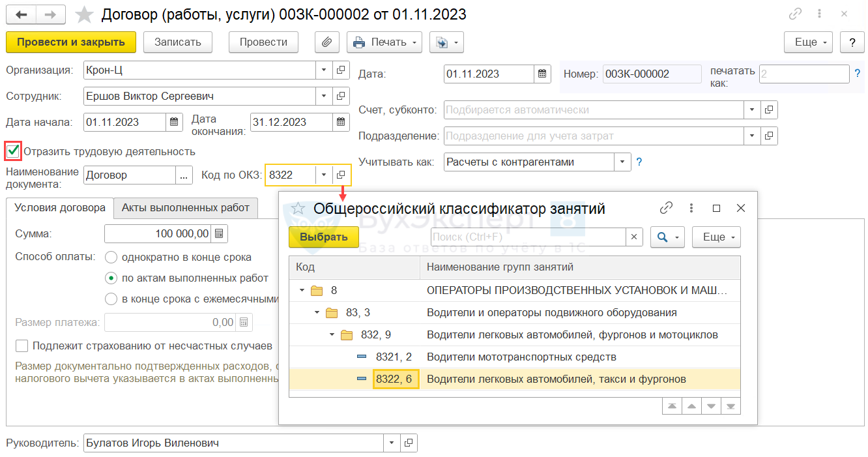Enable Подлежит страхованию от несчастных случаев
Image resolution: width=868 pixels, height=457 pixels.
(22, 346)
